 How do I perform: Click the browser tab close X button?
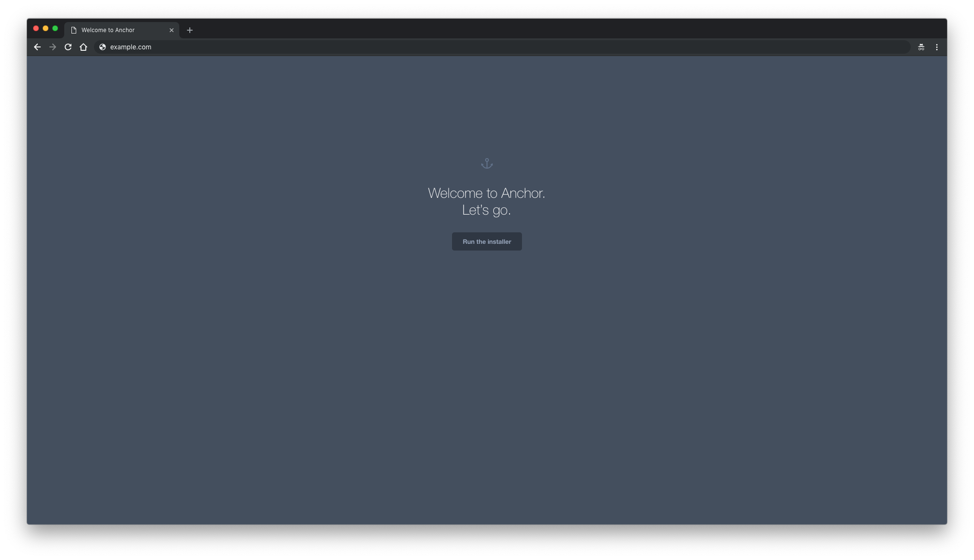coord(172,29)
